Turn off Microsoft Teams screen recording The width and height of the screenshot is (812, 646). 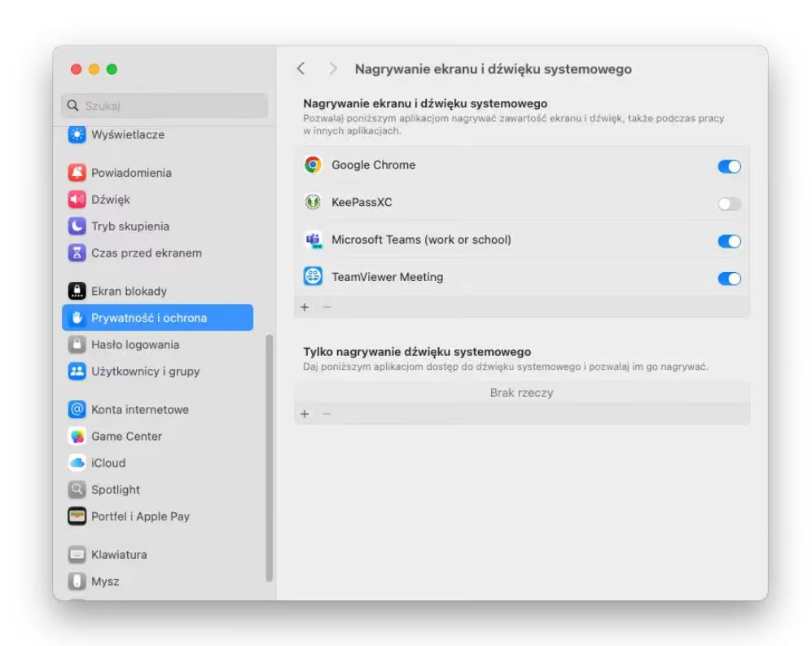point(729,241)
